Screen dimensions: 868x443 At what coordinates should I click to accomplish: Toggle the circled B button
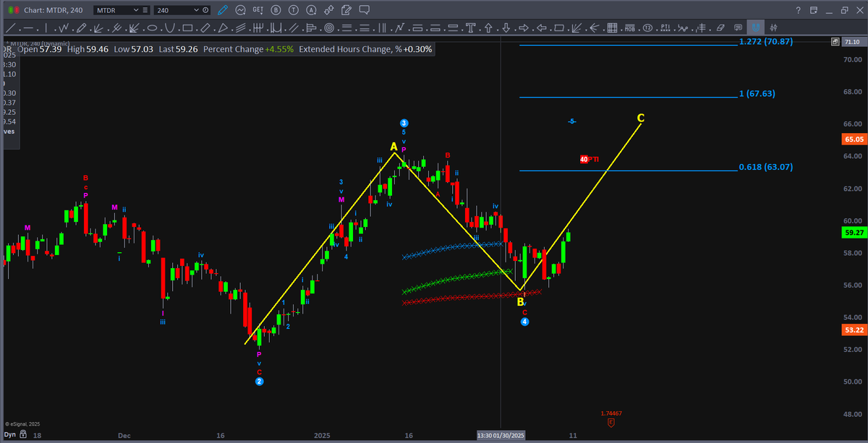(x=276, y=10)
